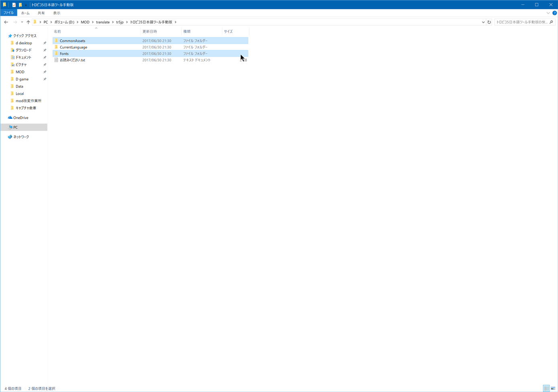This screenshot has width=558, height=392.
Task: Select MOD in the address breadcrumb
Action: pos(85,22)
